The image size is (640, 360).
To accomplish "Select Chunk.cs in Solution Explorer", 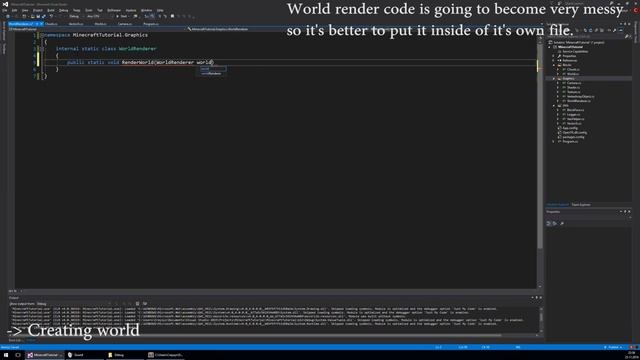I will coord(573,69).
